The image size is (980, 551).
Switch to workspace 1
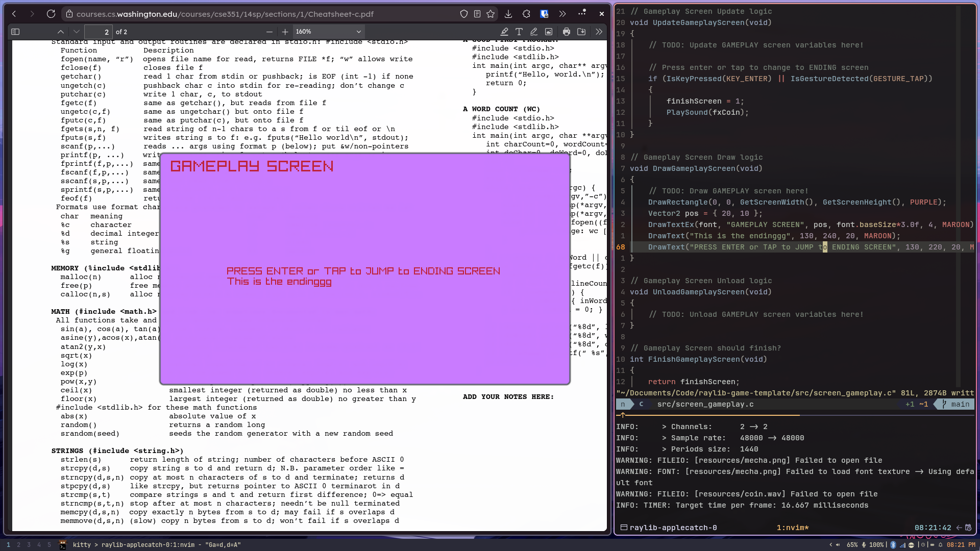[x=8, y=545]
